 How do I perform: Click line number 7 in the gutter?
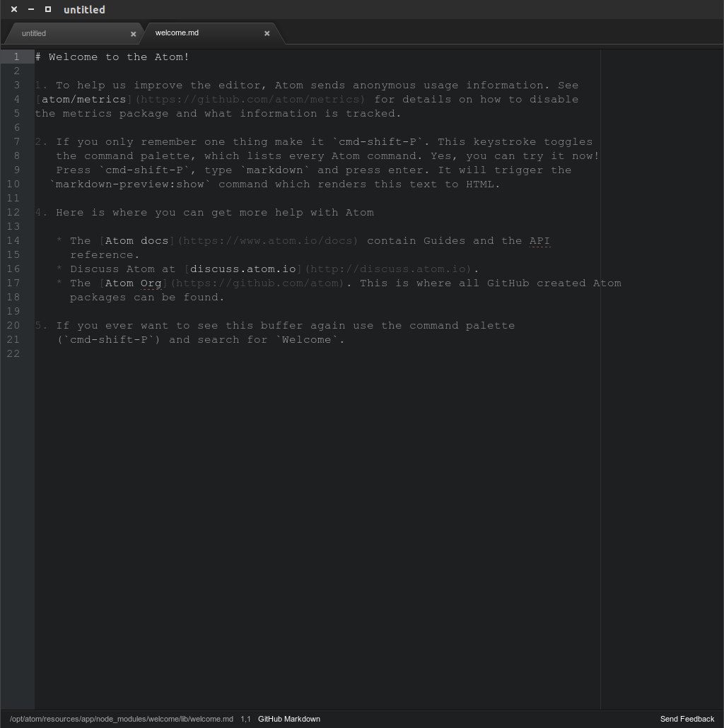[x=17, y=141]
